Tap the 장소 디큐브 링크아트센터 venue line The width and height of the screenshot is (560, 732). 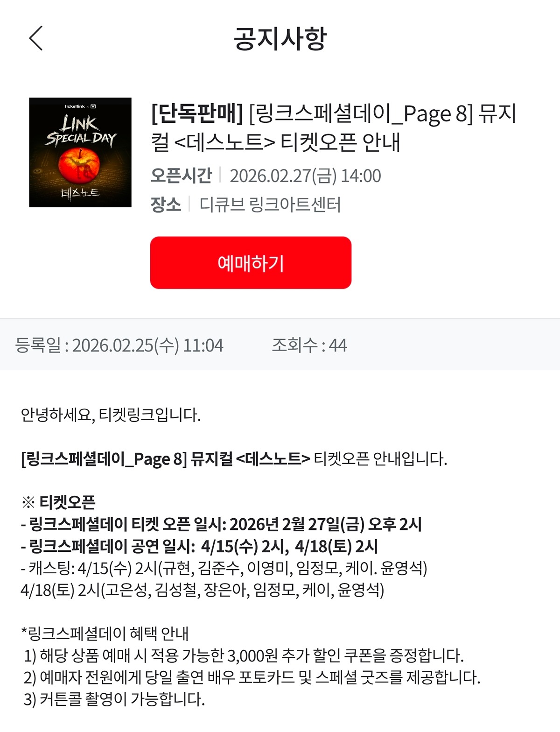[245, 204]
